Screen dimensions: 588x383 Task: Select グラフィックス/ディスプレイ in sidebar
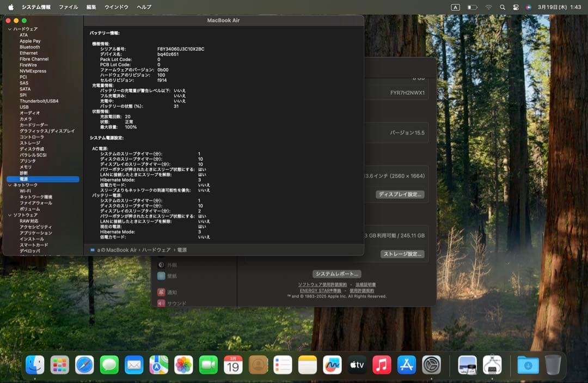click(x=47, y=131)
